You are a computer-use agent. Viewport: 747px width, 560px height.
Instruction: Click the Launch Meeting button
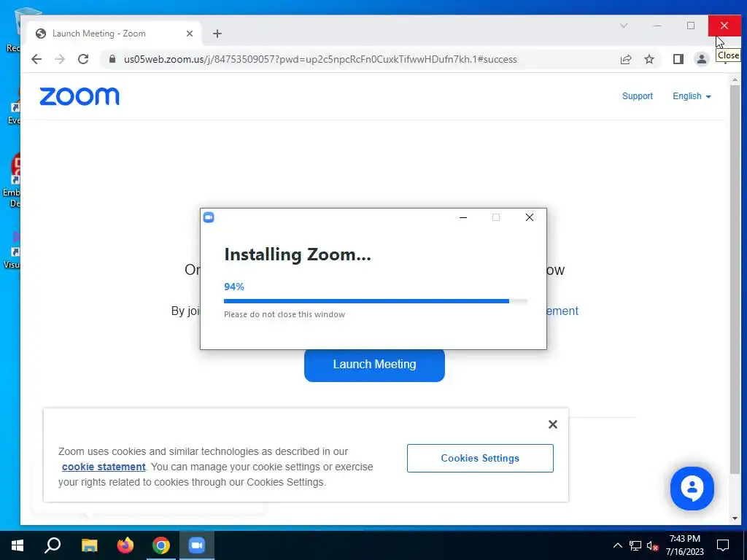tap(374, 365)
